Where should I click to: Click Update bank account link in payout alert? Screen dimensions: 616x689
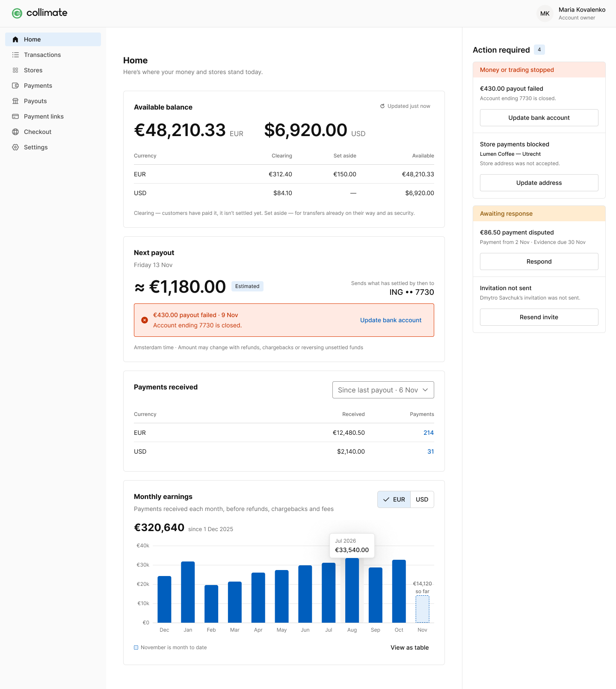coord(391,320)
